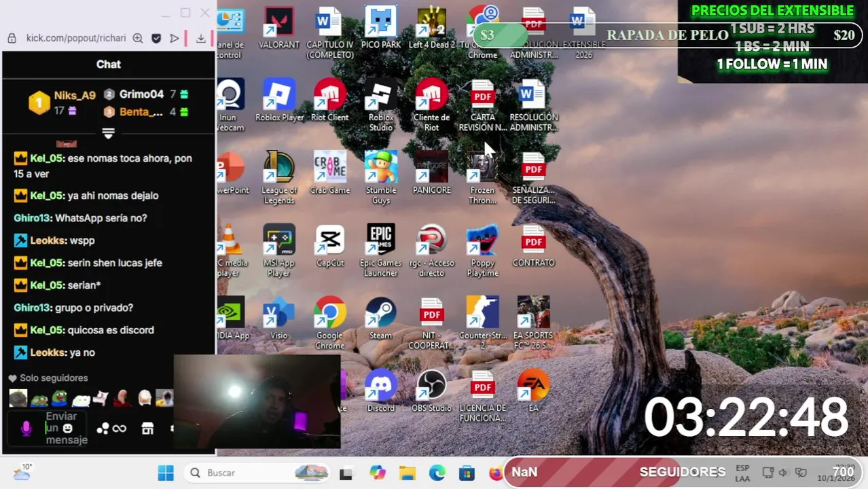Launch Poppy Playtime shortcut
The width and height of the screenshot is (868, 489).
point(482,251)
